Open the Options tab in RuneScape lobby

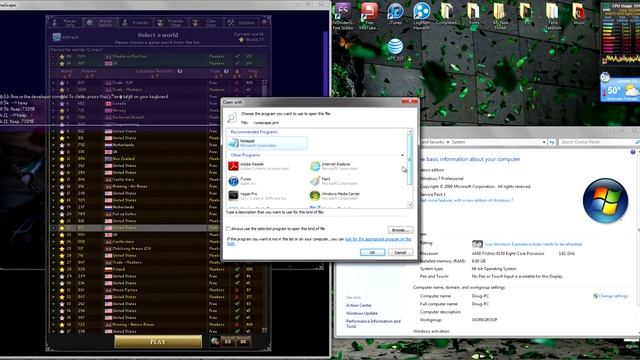(242, 22)
